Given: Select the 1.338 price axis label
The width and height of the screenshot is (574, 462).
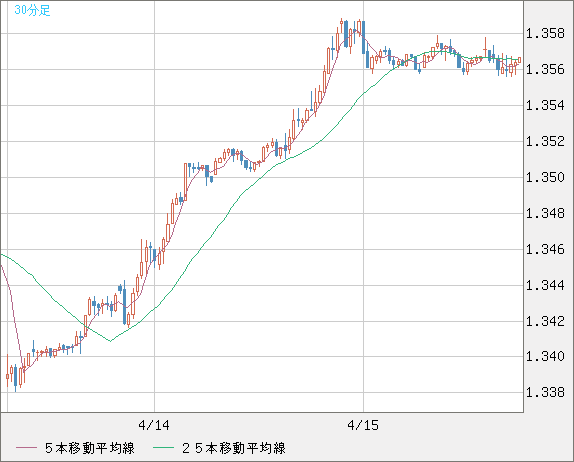Looking at the screenshot, I should coord(545,392).
